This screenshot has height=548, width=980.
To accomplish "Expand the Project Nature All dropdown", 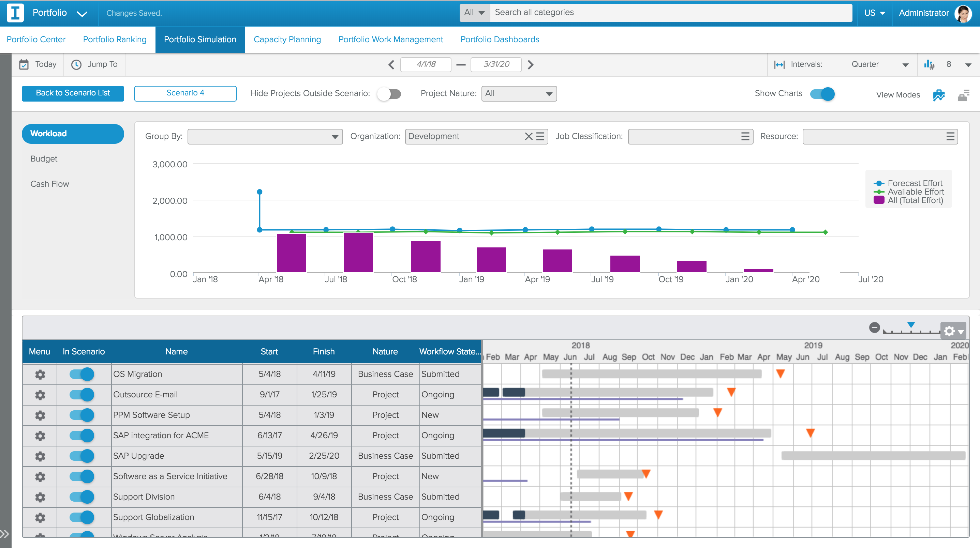I will coord(519,94).
